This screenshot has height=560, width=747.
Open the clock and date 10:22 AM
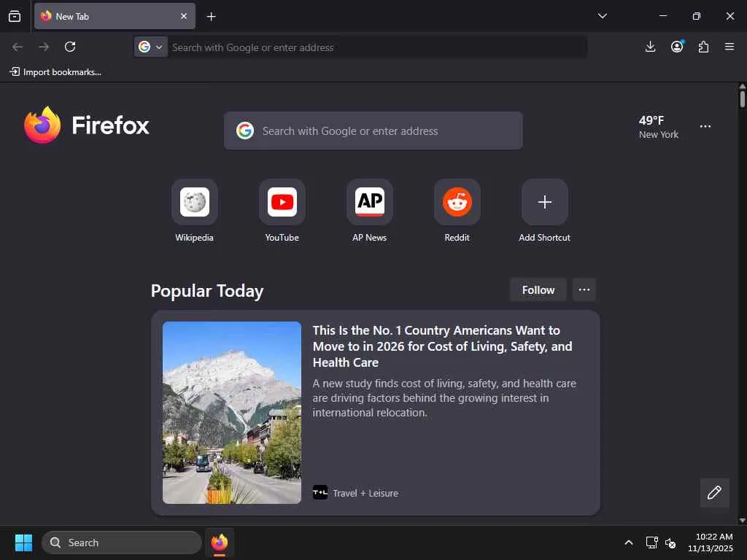[711, 542]
